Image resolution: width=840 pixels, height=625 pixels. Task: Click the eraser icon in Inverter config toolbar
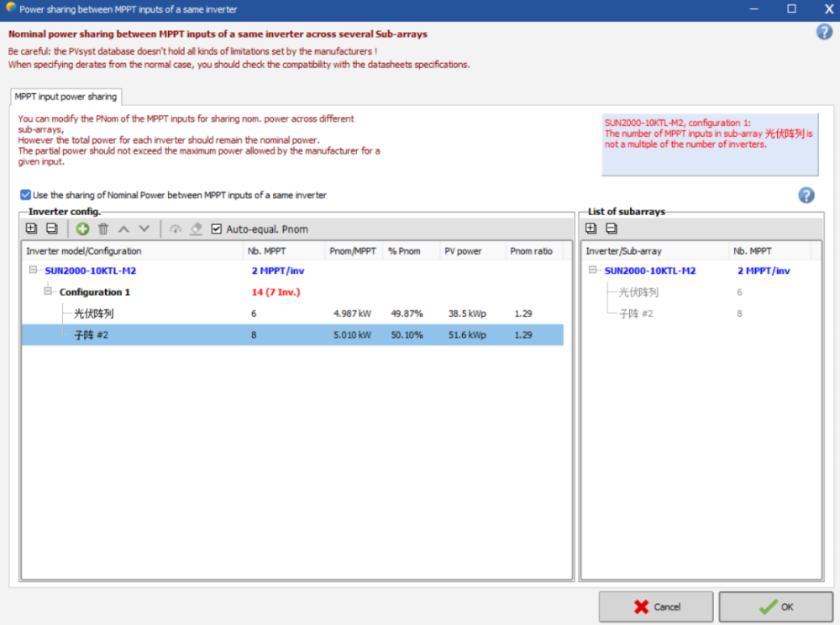[196, 228]
